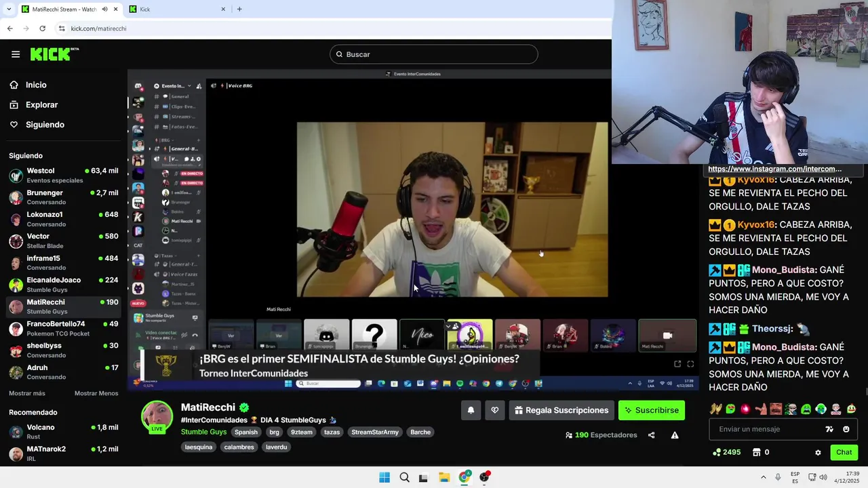868x488 pixels.
Task: Open the Kick sidebar hamburger menu
Action: coord(16,54)
